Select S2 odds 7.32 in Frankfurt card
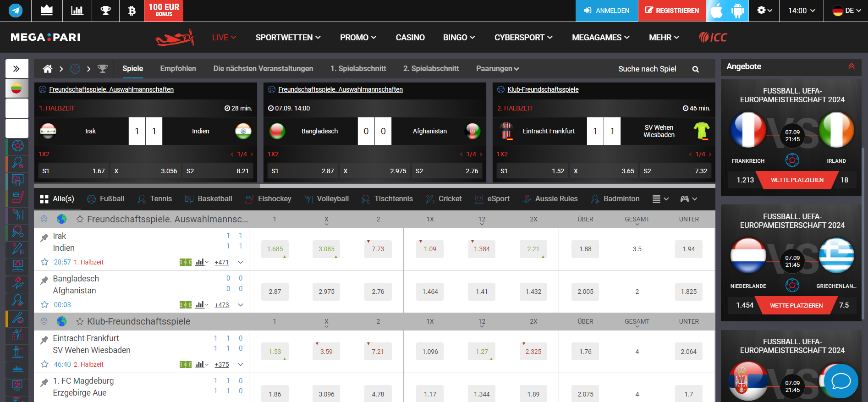 675,171
